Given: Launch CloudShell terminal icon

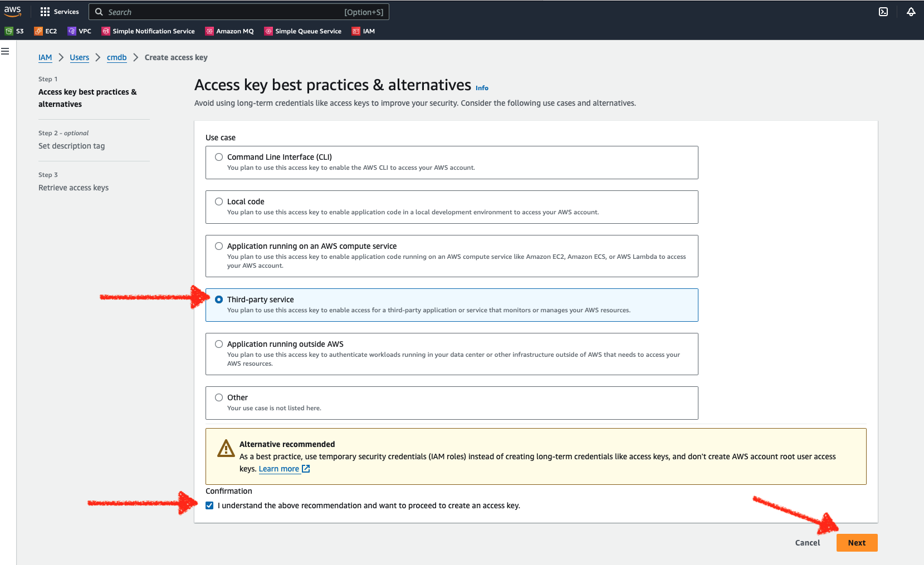Looking at the screenshot, I should [883, 12].
